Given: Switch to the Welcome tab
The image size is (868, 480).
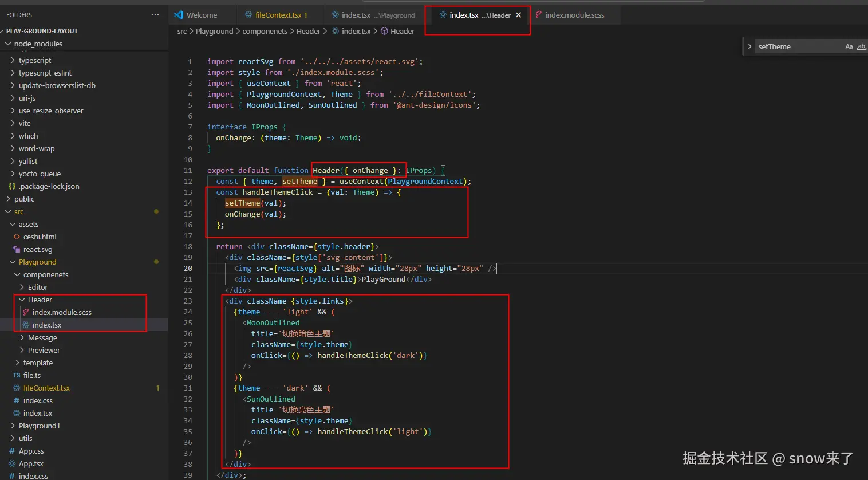Looking at the screenshot, I should pyautogui.click(x=201, y=15).
